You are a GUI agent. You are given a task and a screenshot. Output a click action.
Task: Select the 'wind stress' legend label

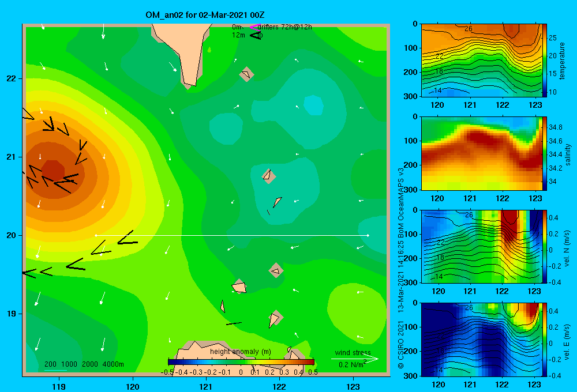[353, 352]
